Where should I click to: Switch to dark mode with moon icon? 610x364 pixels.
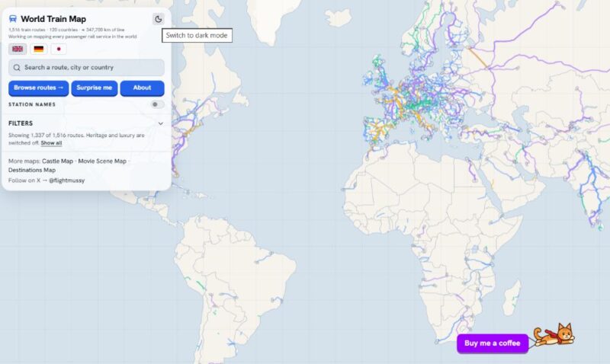click(x=158, y=19)
